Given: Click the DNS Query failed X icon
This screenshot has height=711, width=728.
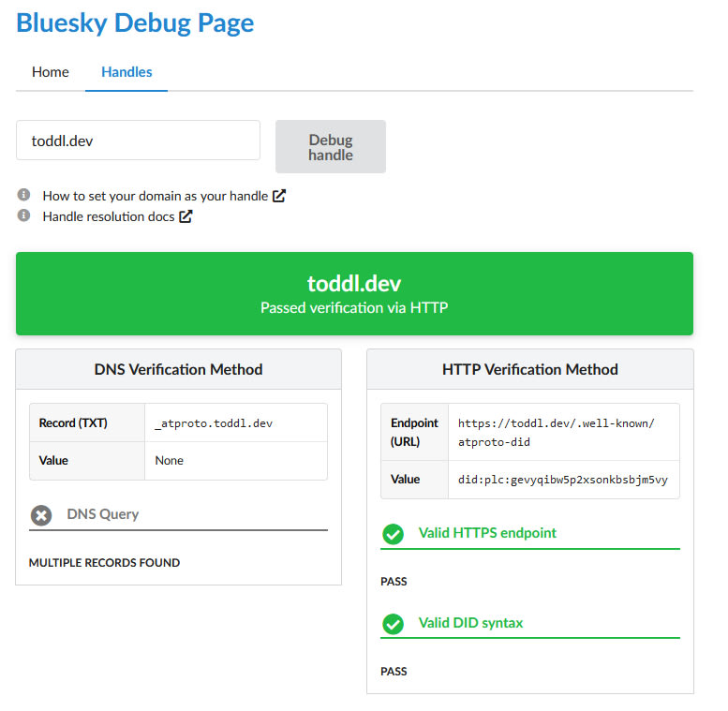Looking at the screenshot, I should pyautogui.click(x=41, y=515).
